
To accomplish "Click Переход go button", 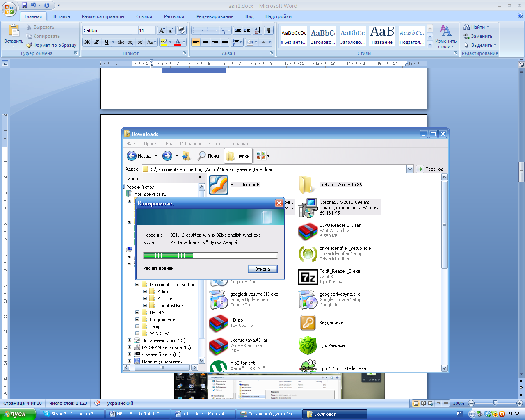I will pyautogui.click(x=430, y=169).
